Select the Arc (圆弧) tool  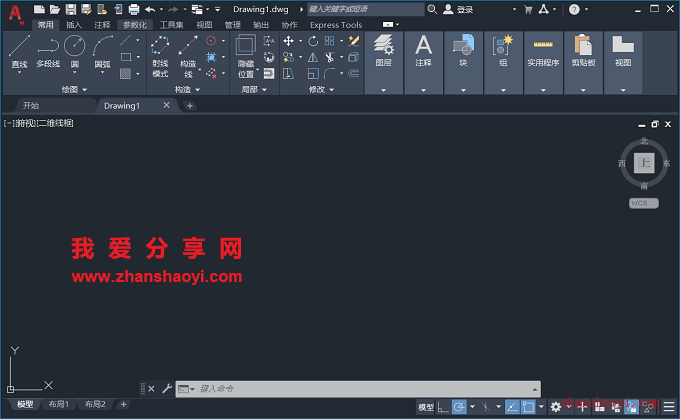[x=102, y=52]
